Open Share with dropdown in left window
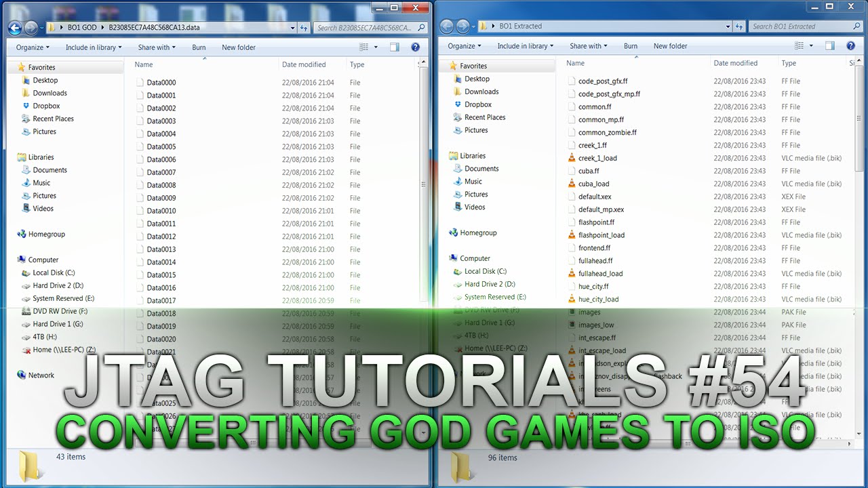The width and height of the screenshot is (868, 488). coord(157,47)
